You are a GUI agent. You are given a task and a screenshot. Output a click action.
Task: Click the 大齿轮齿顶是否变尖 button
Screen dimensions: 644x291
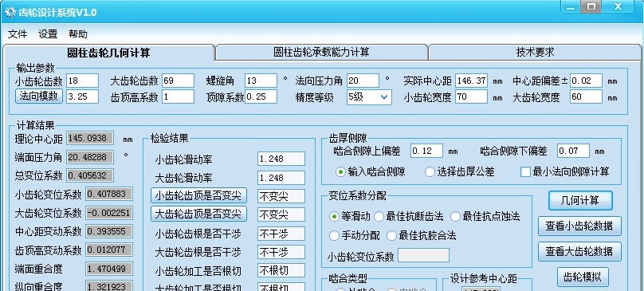(x=198, y=214)
